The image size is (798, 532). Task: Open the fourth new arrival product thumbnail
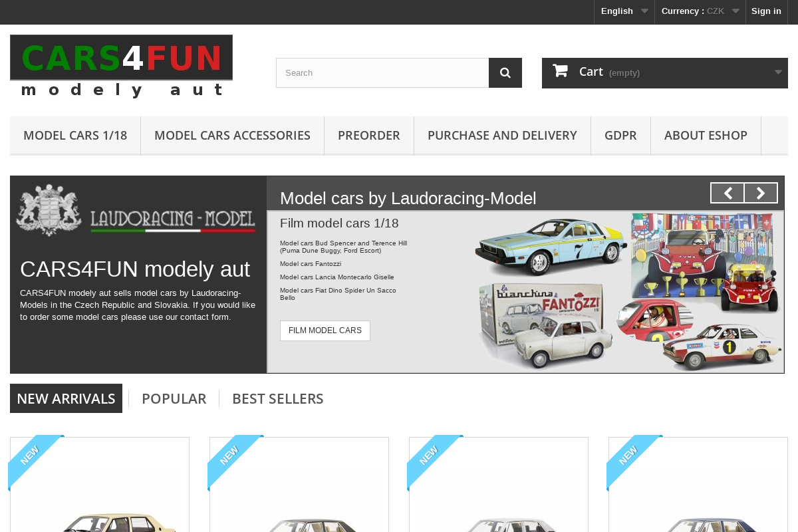(x=698, y=485)
